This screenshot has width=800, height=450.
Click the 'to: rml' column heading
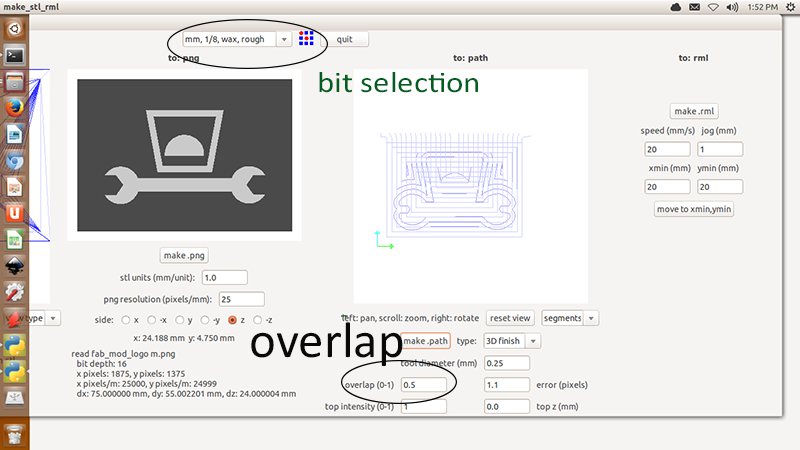pos(693,58)
